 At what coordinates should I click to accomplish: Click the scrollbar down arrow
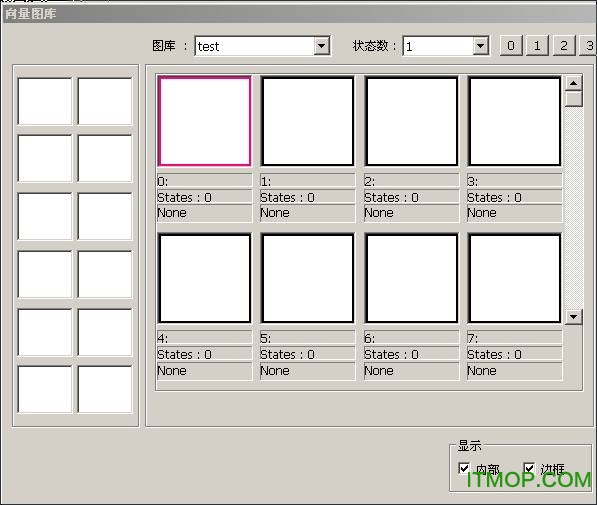pyautogui.click(x=573, y=316)
